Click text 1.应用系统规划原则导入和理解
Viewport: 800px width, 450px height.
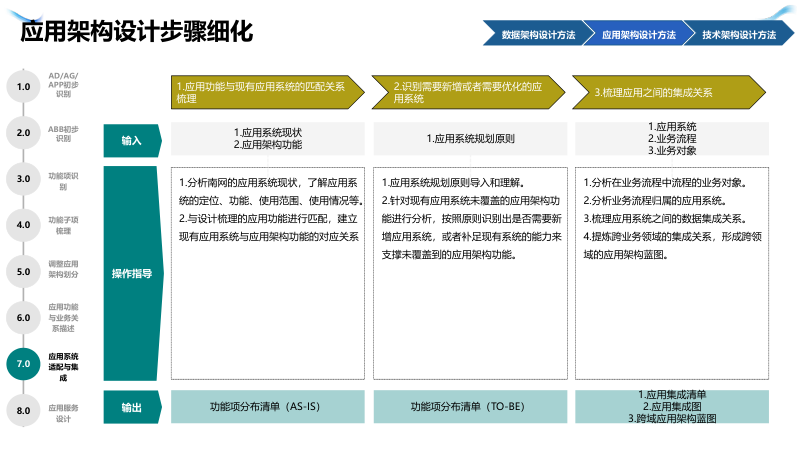tap(453, 183)
